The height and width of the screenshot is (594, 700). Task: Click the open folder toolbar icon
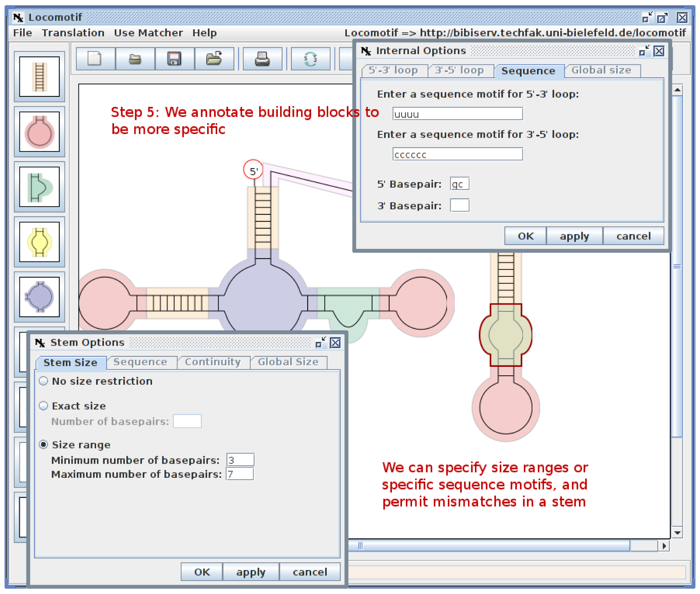(135, 59)
